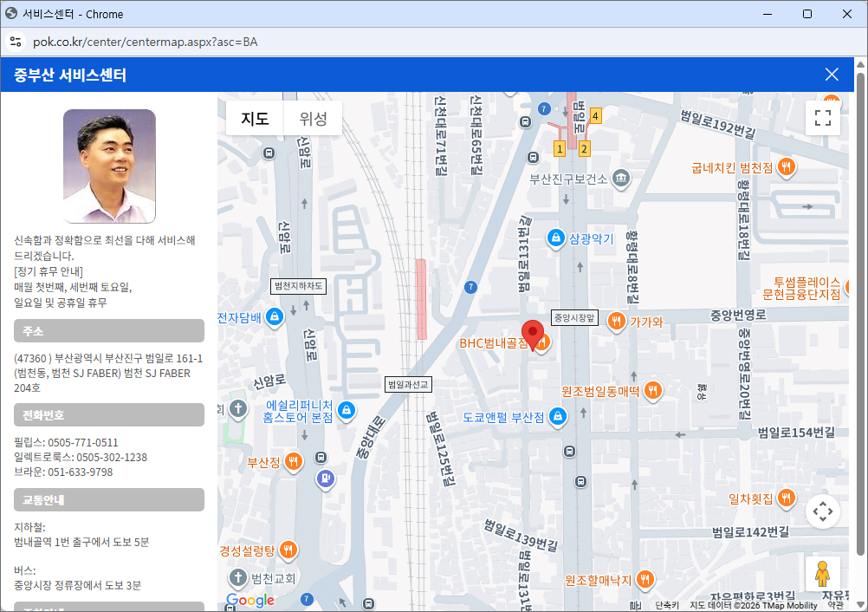
Task: Toggle fullscreen map view
Action: (x=822, y=118)
